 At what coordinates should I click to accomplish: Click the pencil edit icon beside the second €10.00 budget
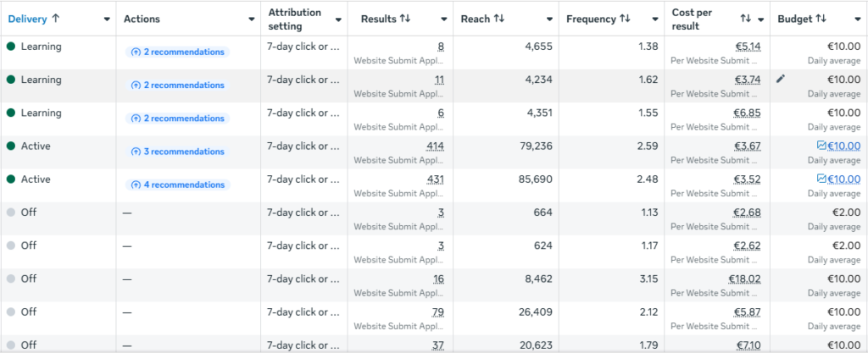781,79
